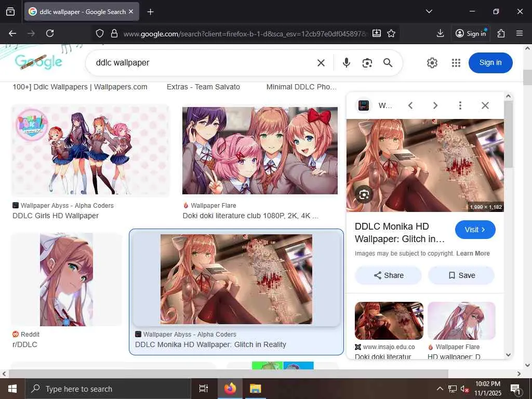Open File Explorer from taskbar

coord(255,389)
